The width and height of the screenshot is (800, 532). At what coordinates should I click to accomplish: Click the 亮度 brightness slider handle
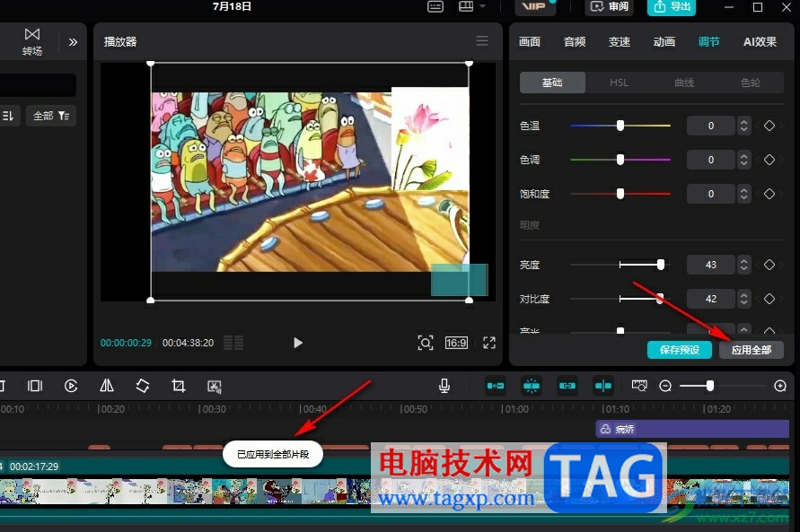pyautogui.click(x=661, y=265)
